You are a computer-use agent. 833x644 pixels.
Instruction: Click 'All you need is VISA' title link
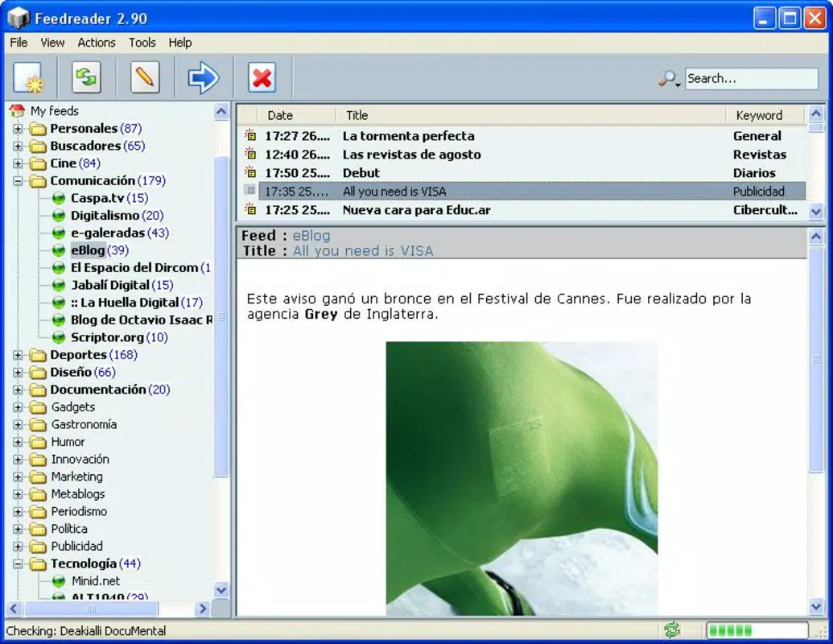(x=363, y=251)
